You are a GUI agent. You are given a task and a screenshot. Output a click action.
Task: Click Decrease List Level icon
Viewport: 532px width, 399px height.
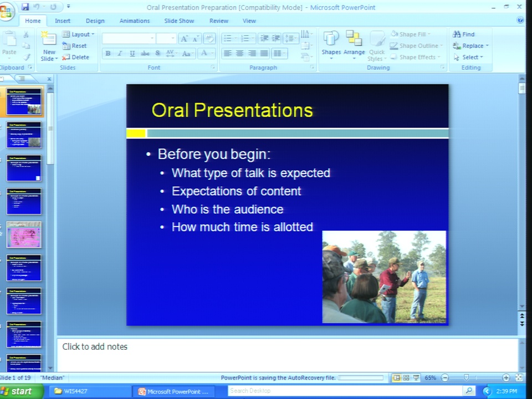click(x=264, y=38)
